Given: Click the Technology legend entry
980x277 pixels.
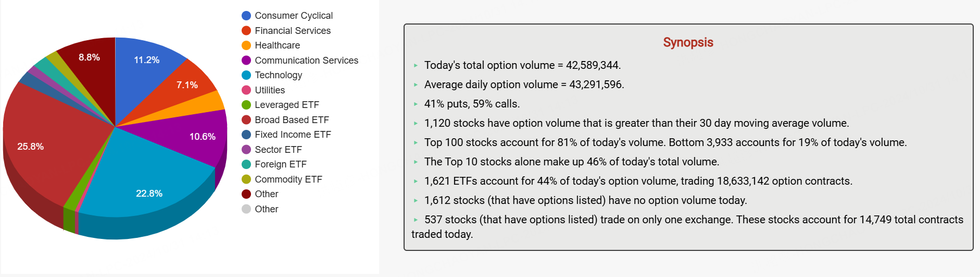Looking at the screenshot, I should point(278,75).
